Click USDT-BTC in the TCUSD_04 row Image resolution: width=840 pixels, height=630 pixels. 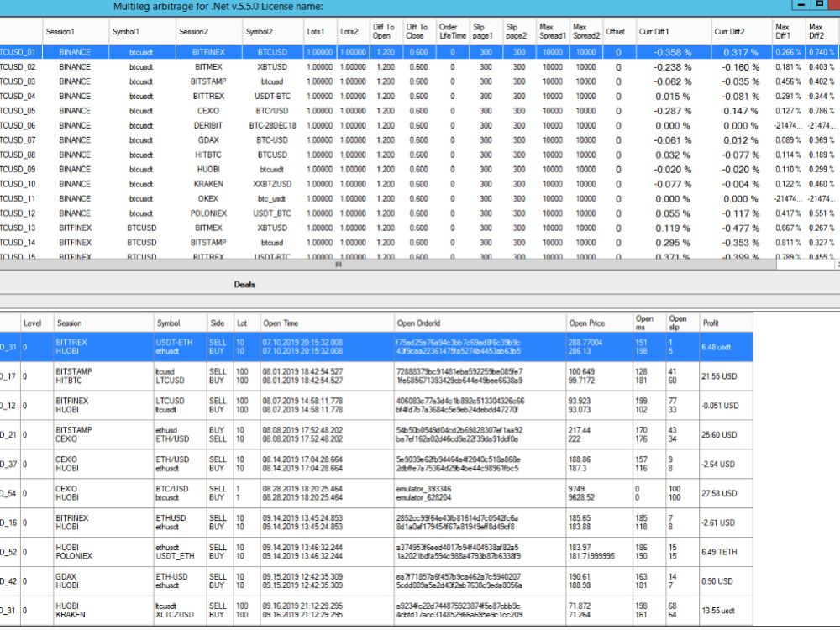(273, 97)
